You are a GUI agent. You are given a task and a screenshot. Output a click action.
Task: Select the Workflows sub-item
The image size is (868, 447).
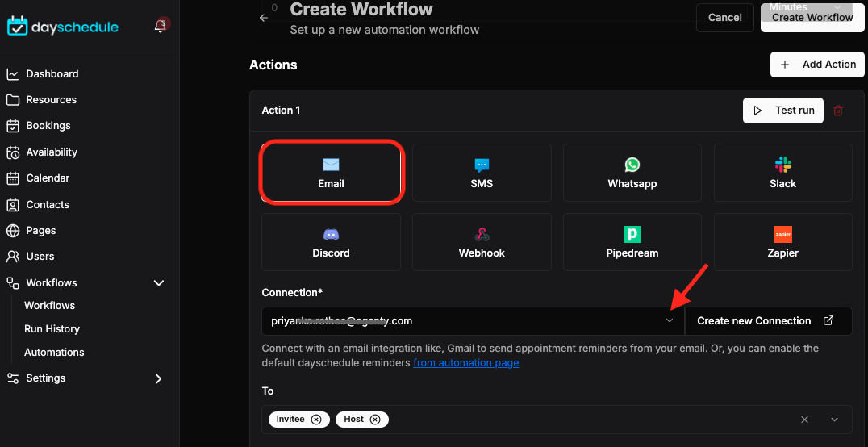pyautogui.click(x=49, y=305)
